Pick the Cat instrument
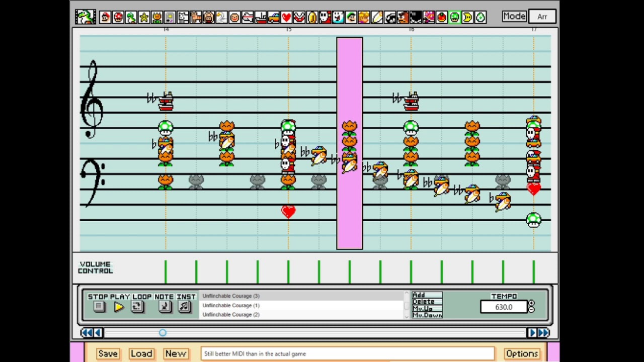 pos(196,17)
